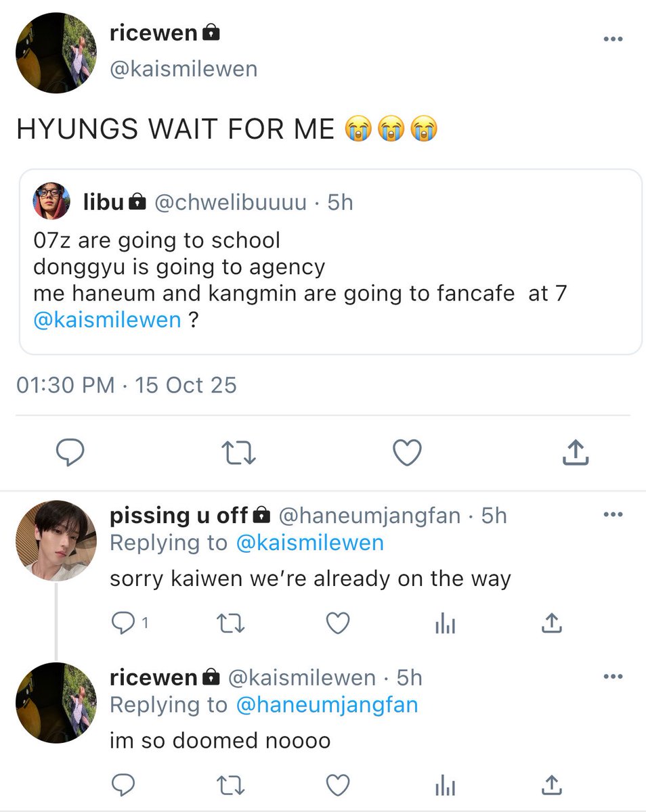
Task: Like the main tweet with the heart icon
Action: 408,453
